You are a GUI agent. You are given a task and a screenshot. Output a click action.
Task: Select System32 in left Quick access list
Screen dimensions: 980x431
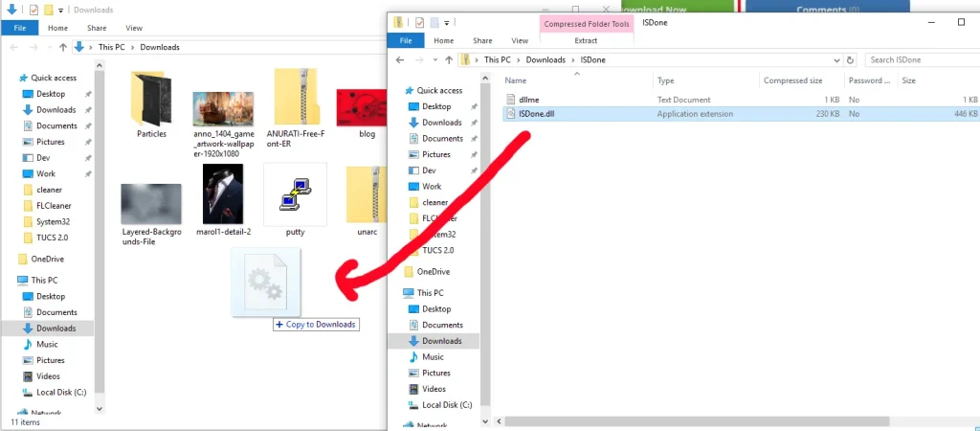click(x=52, y=221)
